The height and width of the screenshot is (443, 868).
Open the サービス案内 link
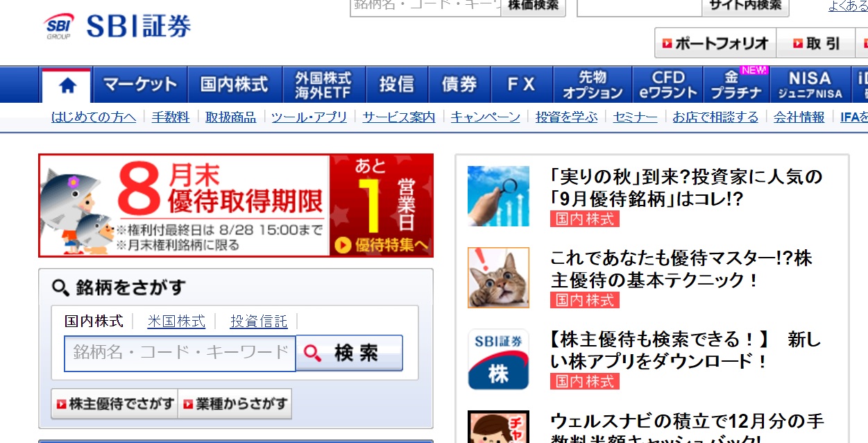click(x=399, y=117)
